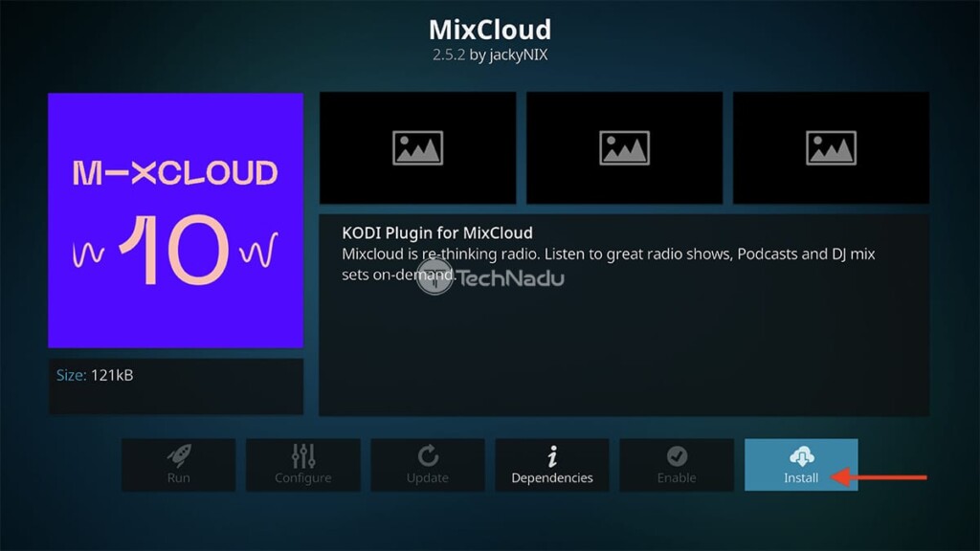This screenshot has width=980, height=551.
Task: Open the MixCloud 10 add-on artwork
Action: pyautogui.click(x=176, y=221)
